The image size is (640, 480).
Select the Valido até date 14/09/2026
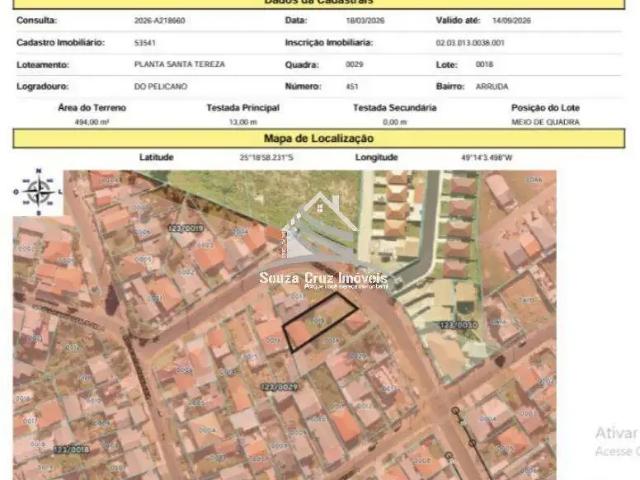pyautogui.click(x=512, y=20)
